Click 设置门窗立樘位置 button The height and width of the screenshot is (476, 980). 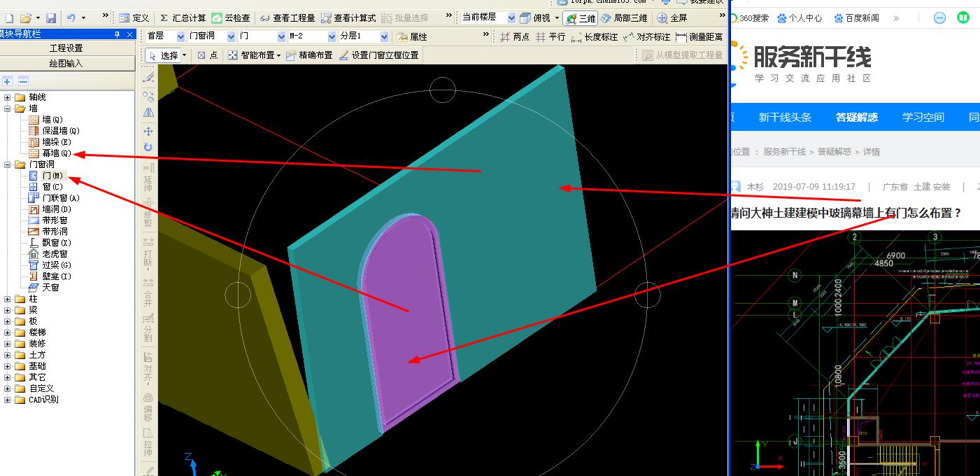point(378,55)
